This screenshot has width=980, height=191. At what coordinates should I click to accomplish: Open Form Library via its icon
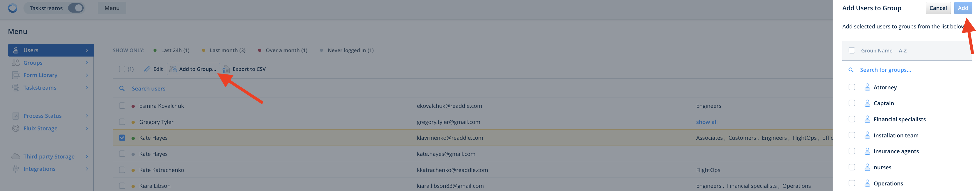click(x=16, y=75)
